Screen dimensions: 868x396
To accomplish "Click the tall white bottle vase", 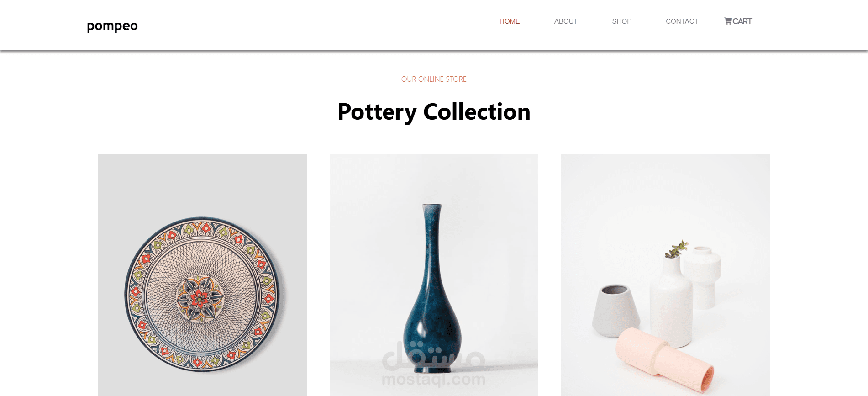I will point(671,301).
